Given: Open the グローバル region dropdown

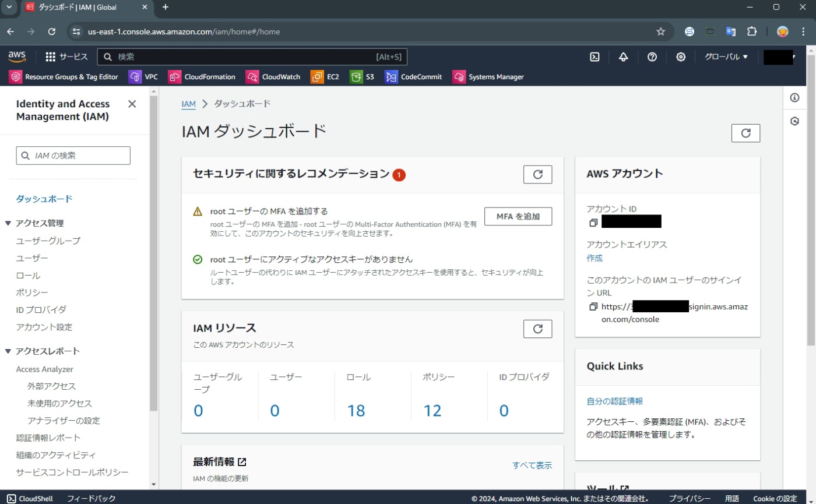Looking at the screenshot, I should (x=726, y=57).
